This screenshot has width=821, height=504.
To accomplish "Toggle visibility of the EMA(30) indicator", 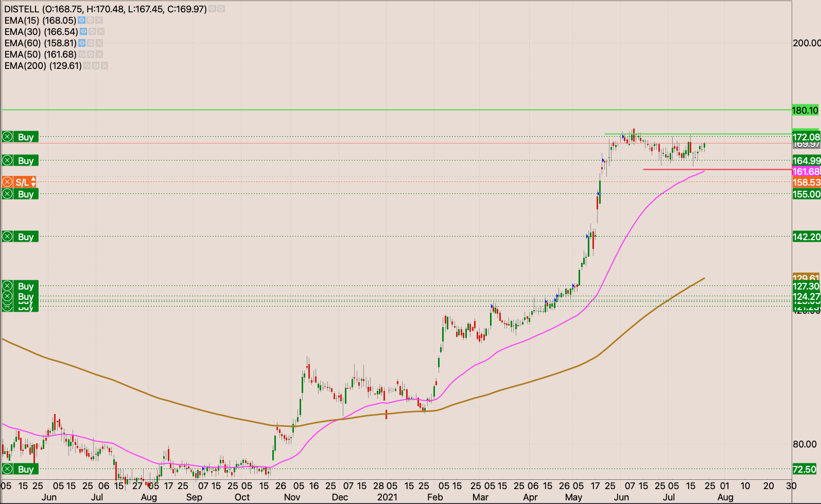I will tap(83, 32).
